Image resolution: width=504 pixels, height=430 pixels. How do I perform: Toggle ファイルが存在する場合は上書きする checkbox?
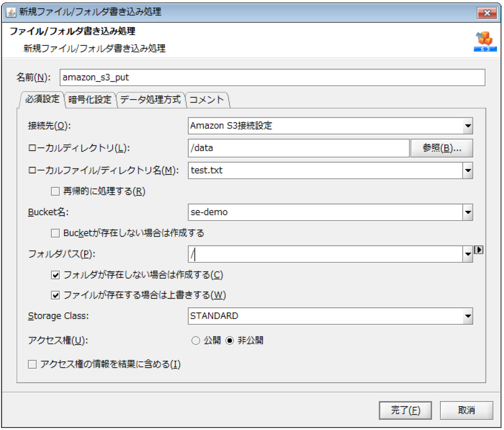pyautogui.click(x=56, y=295)
